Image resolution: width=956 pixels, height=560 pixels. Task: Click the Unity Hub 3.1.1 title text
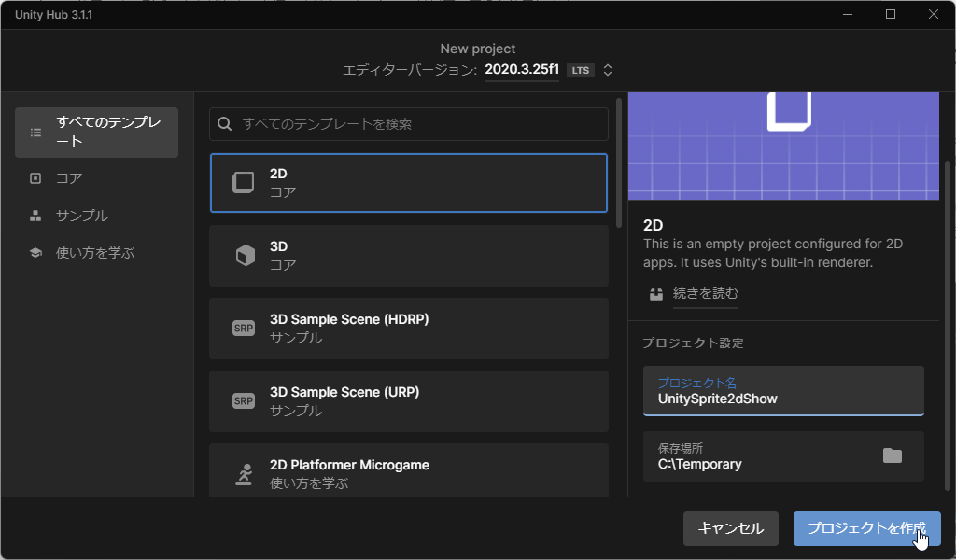coord(53,15)
